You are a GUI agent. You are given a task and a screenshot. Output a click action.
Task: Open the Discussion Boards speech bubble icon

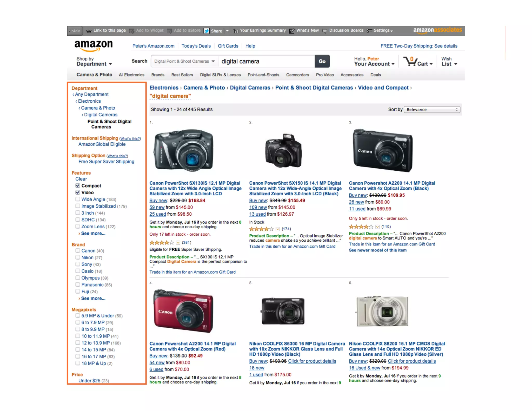[325, 31]
